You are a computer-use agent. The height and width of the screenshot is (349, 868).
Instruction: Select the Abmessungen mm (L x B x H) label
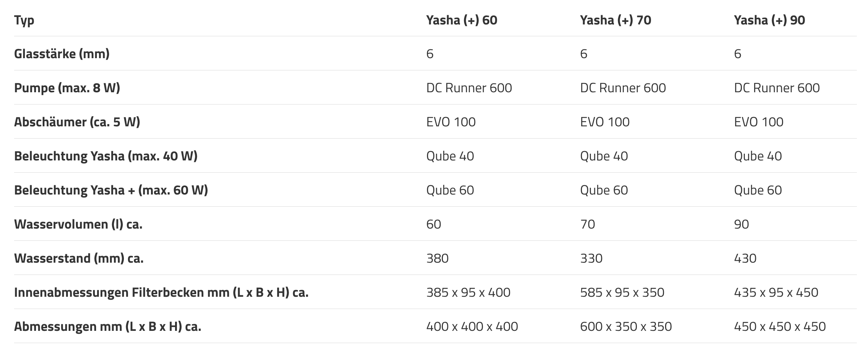pyautogui.click(x=108, y=327)
